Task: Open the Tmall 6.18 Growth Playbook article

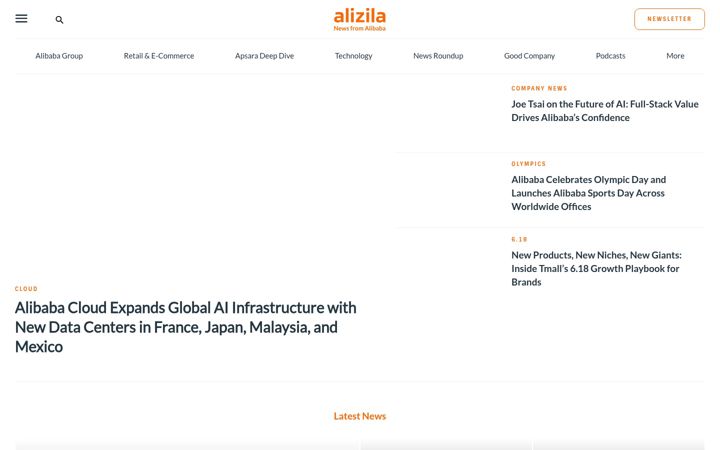Action: coord(596,268)
